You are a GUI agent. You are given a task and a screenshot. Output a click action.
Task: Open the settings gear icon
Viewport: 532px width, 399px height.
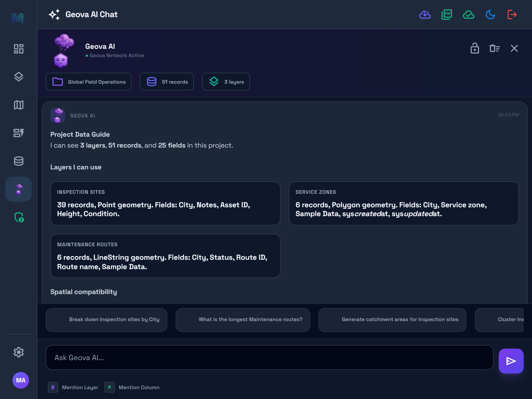coord(19,352)
